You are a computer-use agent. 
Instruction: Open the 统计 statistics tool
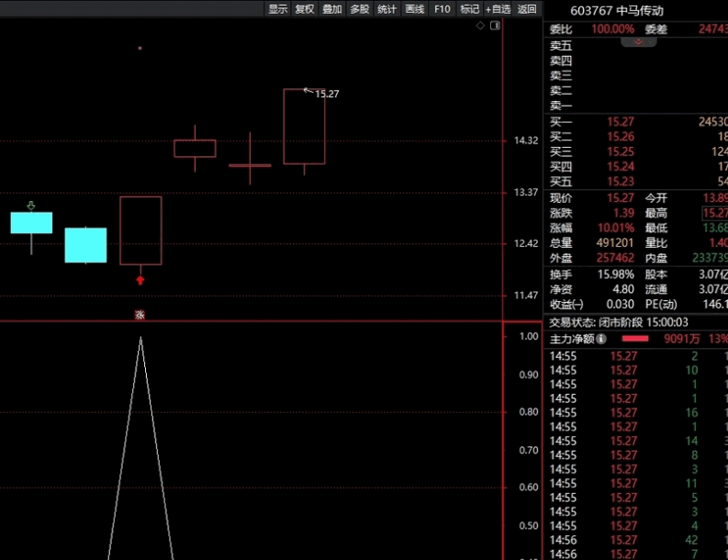(386, 9)
